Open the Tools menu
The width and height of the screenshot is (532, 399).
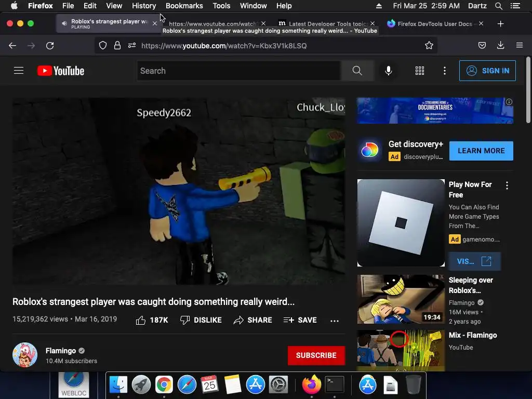tap(221, 6)
